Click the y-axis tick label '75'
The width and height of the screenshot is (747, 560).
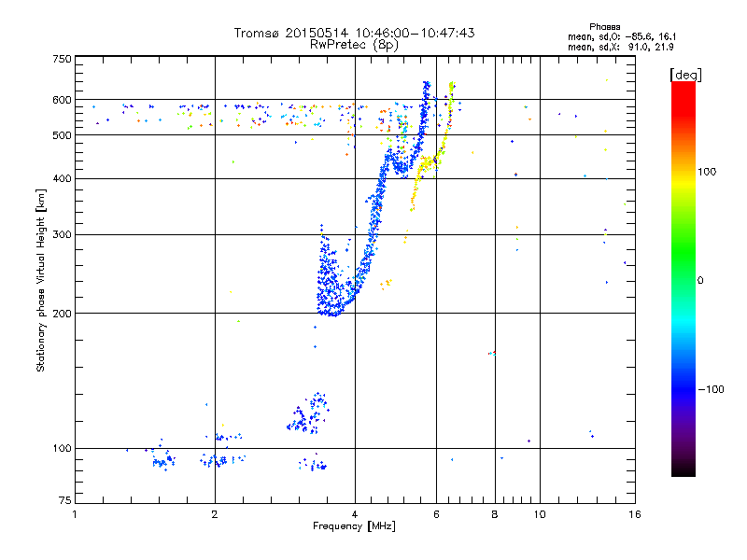pyautogui.click(x=65, y=500)
